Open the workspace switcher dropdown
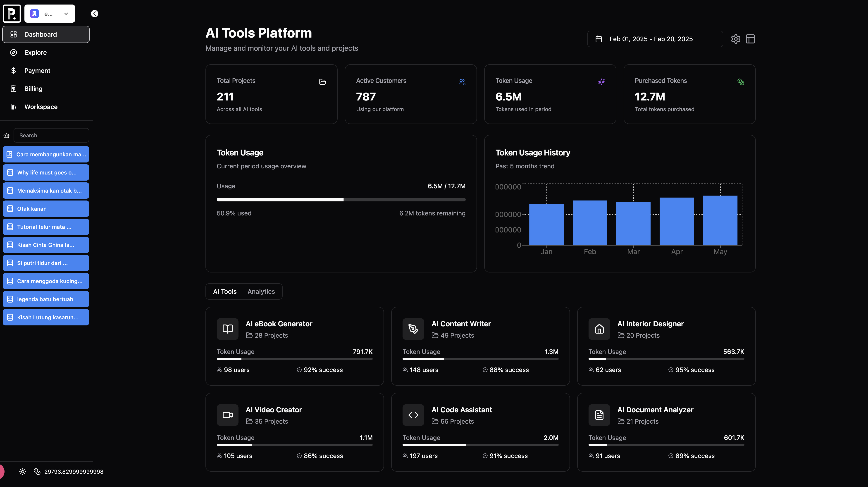Viewport: 868px width, 487px height. tap(50, 14)
